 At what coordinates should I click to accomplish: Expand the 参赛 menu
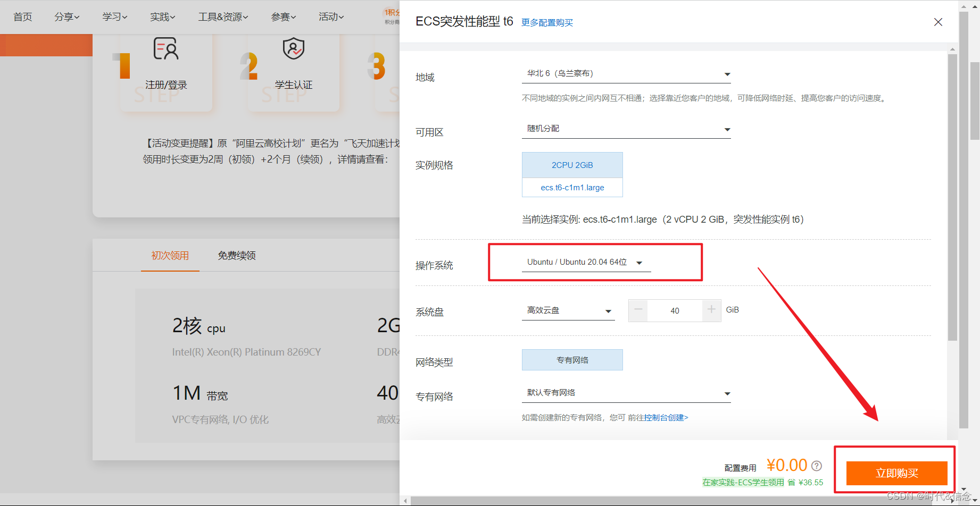(x=284, y=17)
